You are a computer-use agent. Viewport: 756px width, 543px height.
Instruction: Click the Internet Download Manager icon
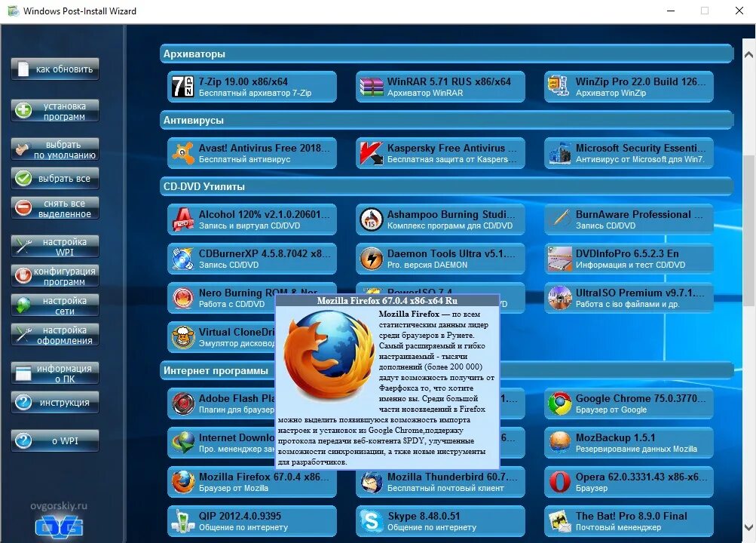pyautogui.click(x=182, y=443)
